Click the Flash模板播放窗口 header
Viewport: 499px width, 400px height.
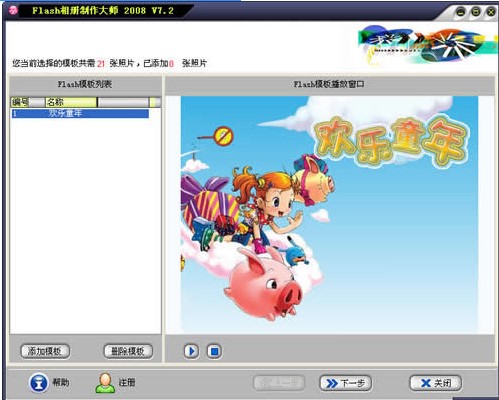(x=329, y=84)
